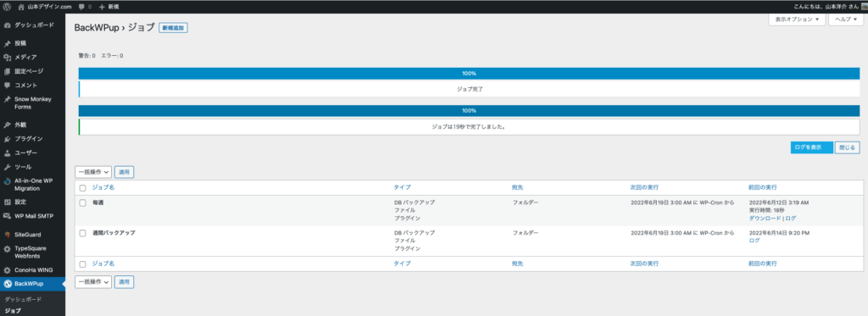This screenshot has height=316, width=868.
Task: Click the タイプ column header
Action: pyautogui.click(x=403, y=187)
